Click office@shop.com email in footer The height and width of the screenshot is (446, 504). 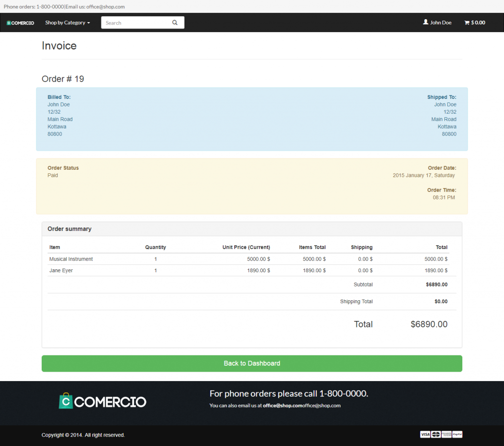tap(282, 406)
